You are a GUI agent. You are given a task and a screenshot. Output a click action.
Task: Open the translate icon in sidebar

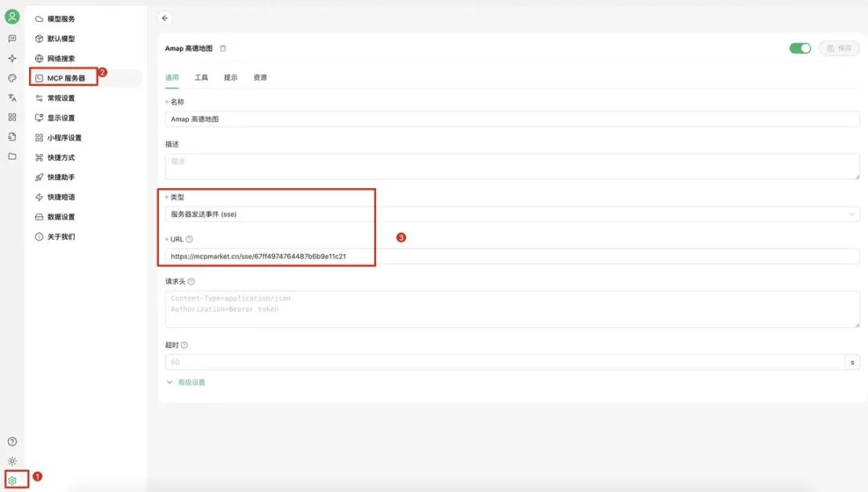click(12, 97)
